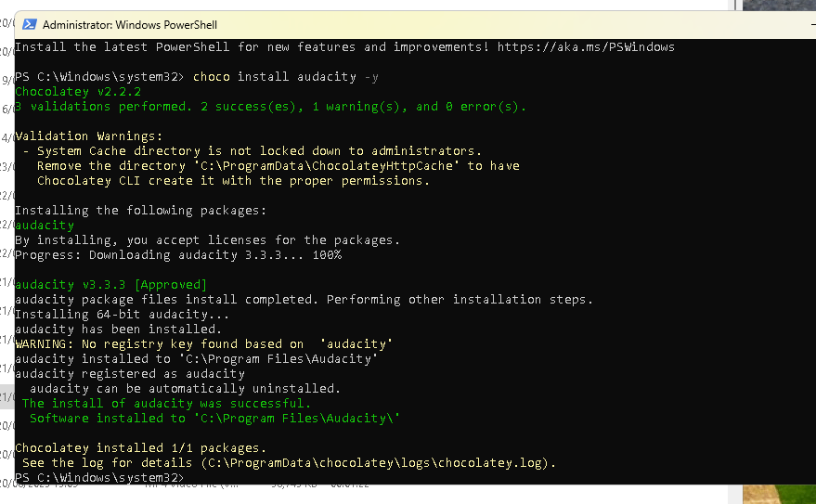This screenshot has width=816, height=504.
Task: Click 'The install of audacity was successful.' line
Action: (x=166, y=404)
